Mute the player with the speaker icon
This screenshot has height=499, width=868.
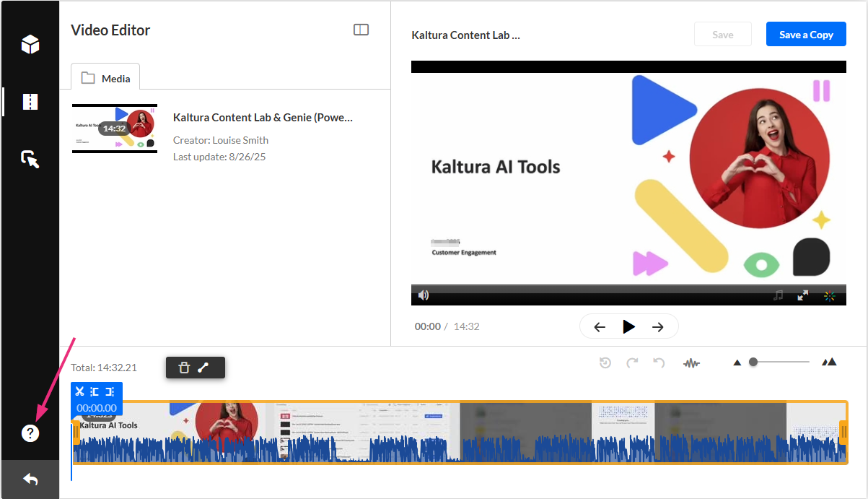click(424, 295)
